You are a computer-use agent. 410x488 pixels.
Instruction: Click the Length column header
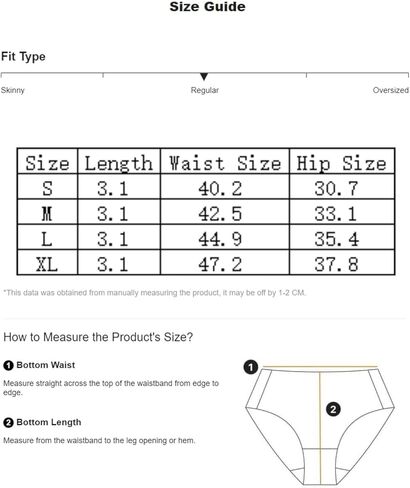(x=118, y=164)
